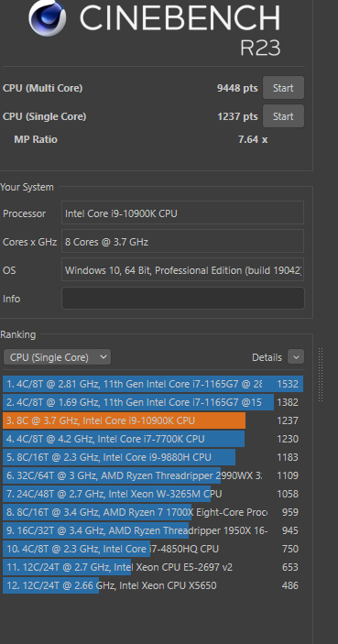Select top ranking entry i7-1165G7 scoring 1532
This screenshot has width=338, height=644.
point(153,384)
